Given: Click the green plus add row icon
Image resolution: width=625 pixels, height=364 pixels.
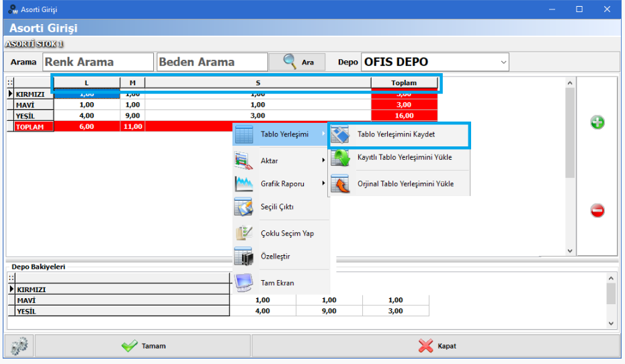Looking at the screenshot, I should [x=597, y=122].
